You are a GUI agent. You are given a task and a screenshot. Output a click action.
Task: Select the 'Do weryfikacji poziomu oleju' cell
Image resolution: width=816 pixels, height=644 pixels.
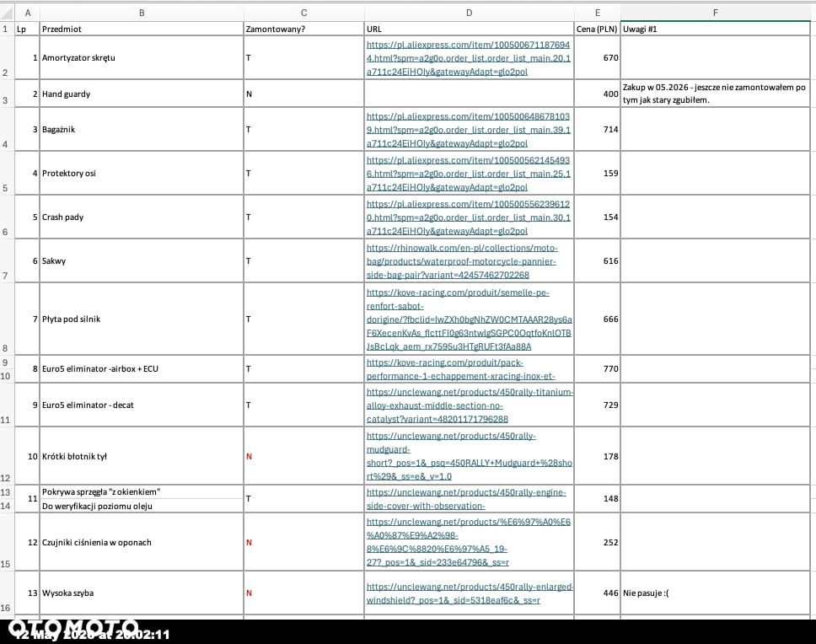[x=142, y=506]
